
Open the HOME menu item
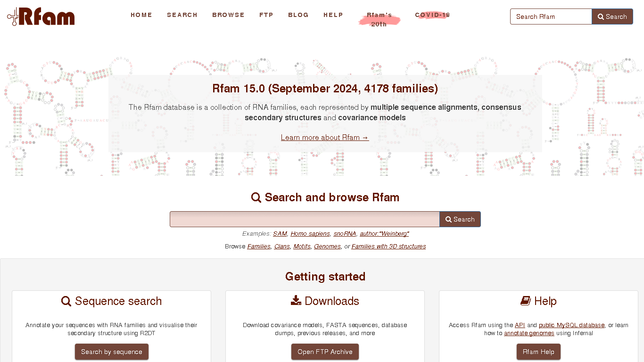coord(141,15)
